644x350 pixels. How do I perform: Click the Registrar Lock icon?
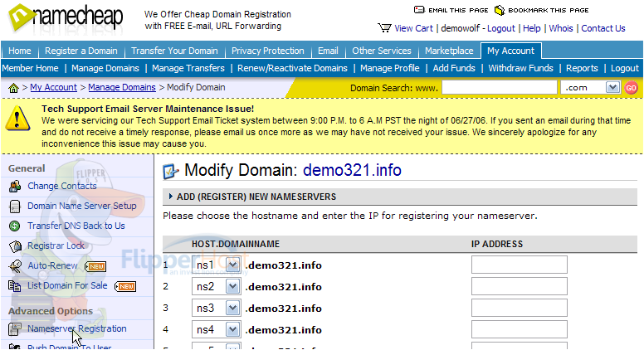15,245
